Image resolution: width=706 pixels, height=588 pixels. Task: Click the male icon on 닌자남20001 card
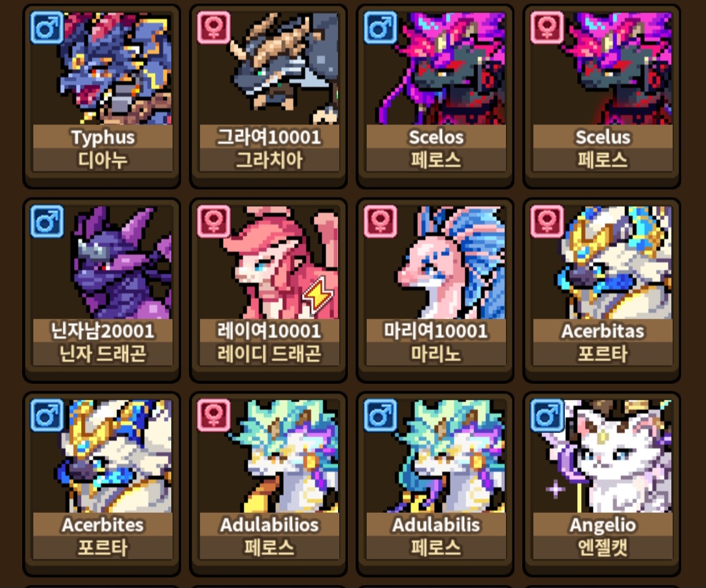click(47, 221)
